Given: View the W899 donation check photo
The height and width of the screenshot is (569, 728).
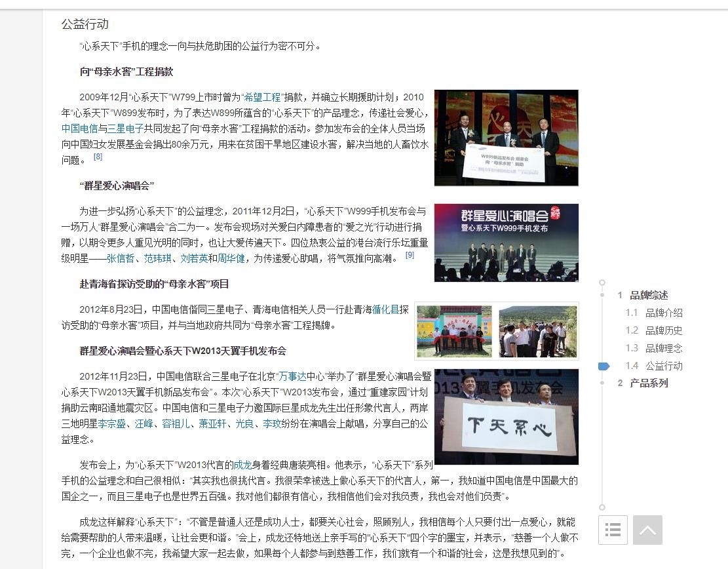Looking at the screenshot, I should click(x=507, y=138).
